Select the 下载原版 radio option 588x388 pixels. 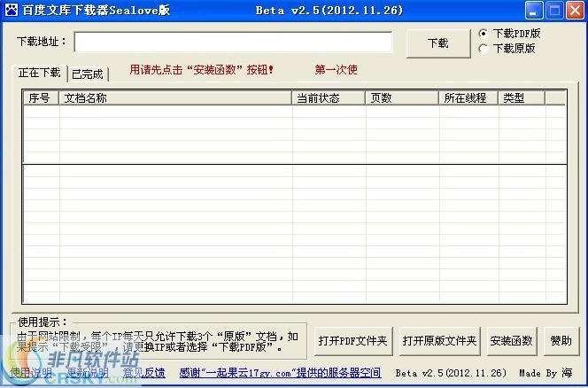[507, 49]
